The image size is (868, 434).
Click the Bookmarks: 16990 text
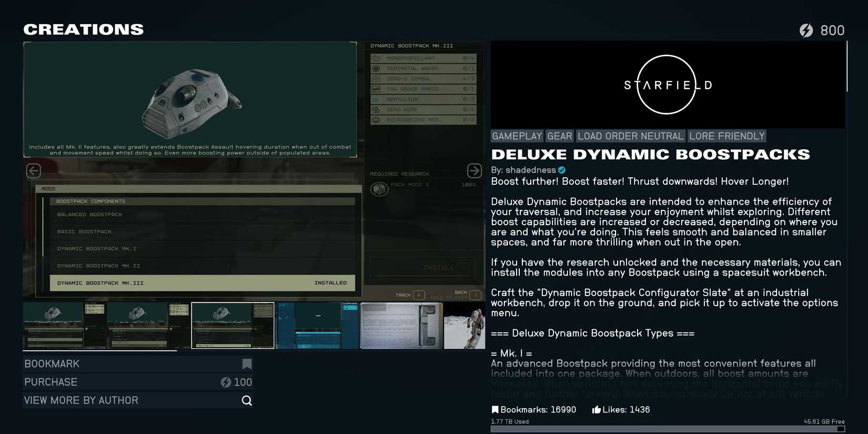[x=538, y=410]
